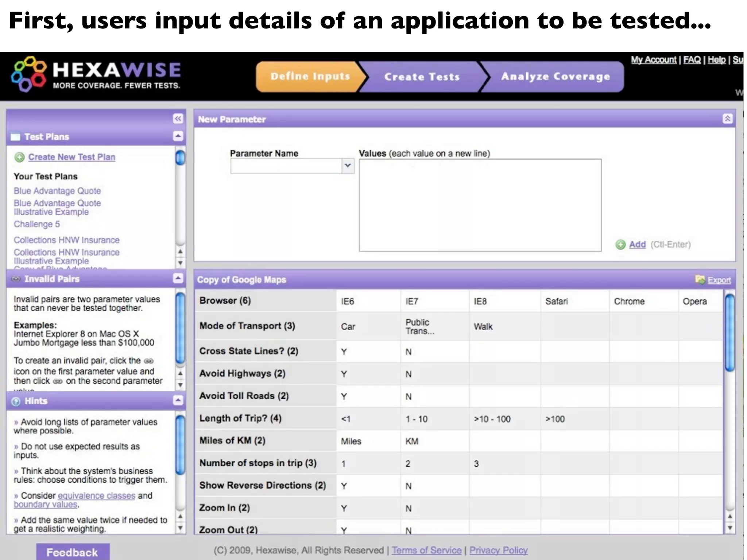Select the Mode of Transport (3) parameter

pos(266,326)
